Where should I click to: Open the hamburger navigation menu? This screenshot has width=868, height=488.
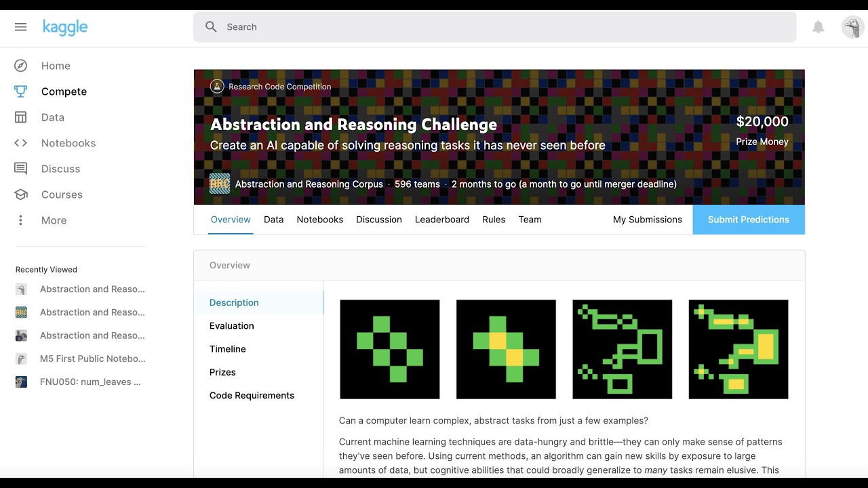(x=20, y=27)
